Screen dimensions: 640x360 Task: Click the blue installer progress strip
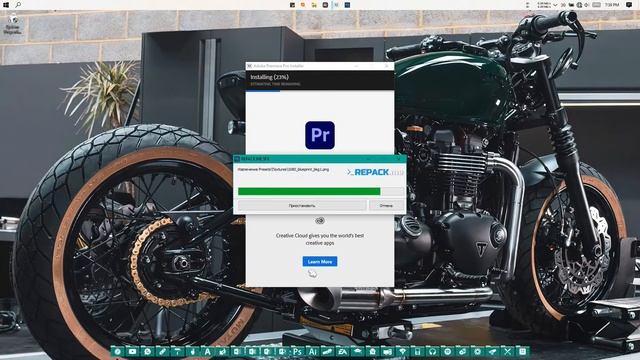[x=263, y=91]
